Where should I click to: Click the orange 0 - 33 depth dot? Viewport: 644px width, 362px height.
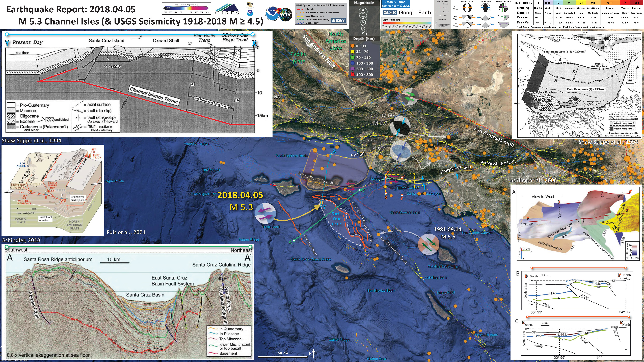(353, 46)
